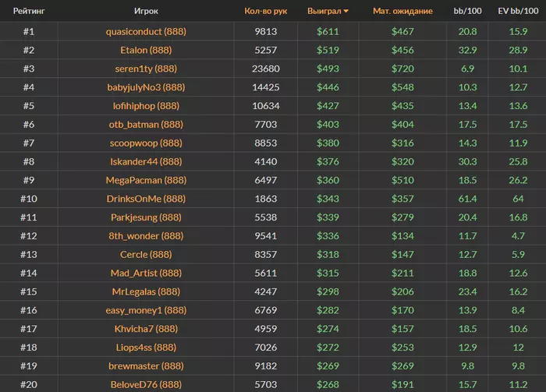The width and height of the screenshot is (546, 392).
Task: Select brewmaster (888) player link
Action: (x=146, y=366)
